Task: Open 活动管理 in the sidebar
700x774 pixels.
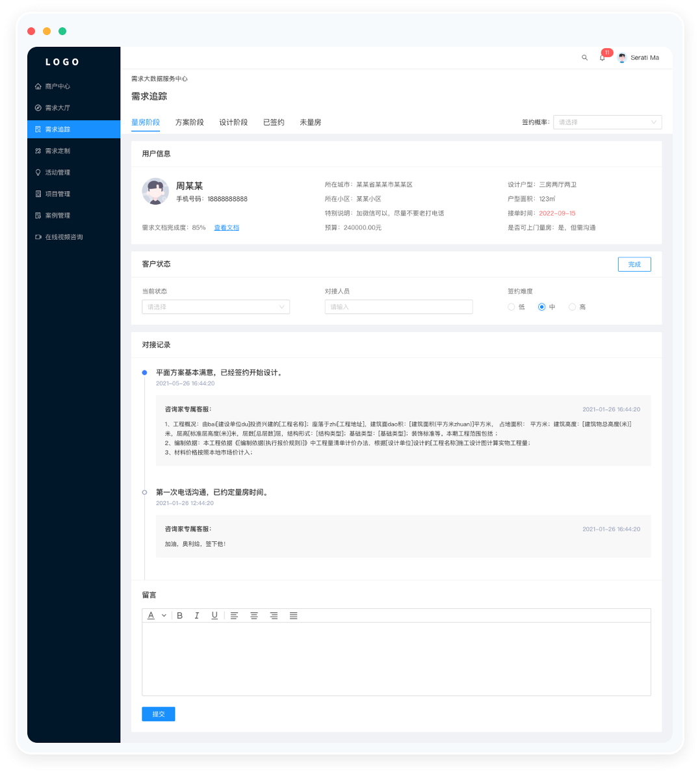Action: [57, 172]
